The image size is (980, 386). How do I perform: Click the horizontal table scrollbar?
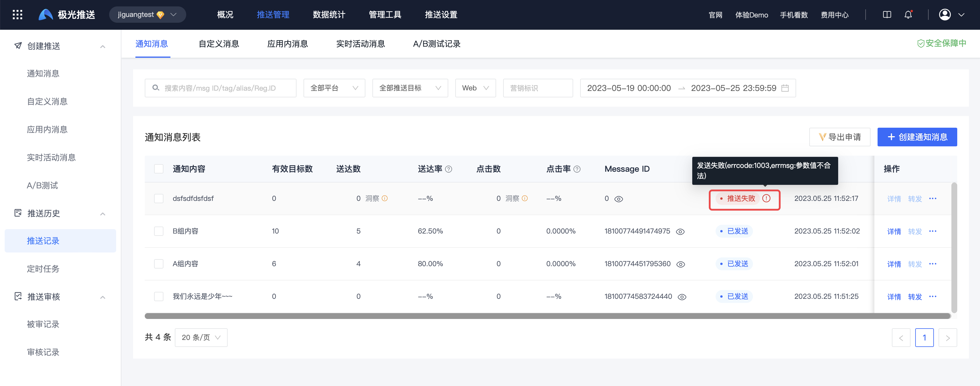pos(547,316)
